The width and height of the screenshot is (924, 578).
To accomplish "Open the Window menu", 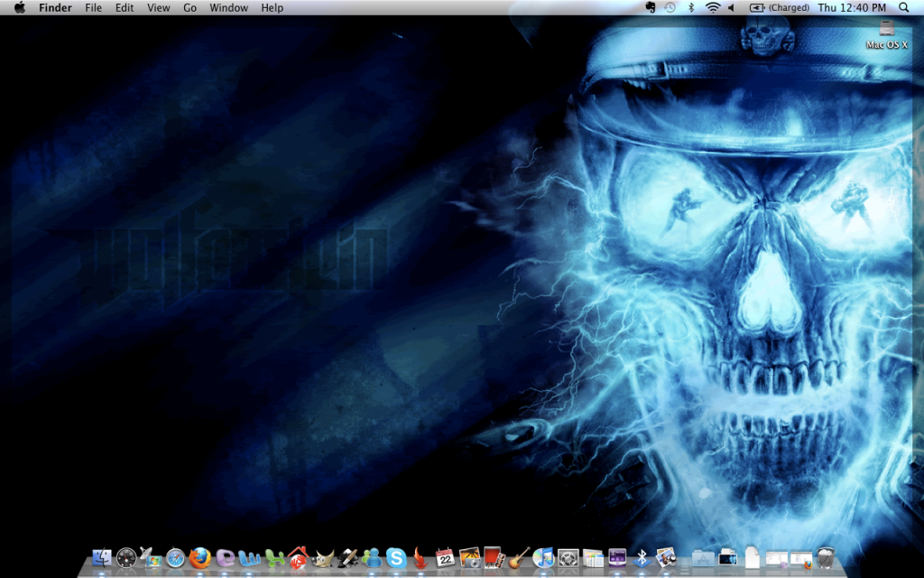I will point(228,7).
